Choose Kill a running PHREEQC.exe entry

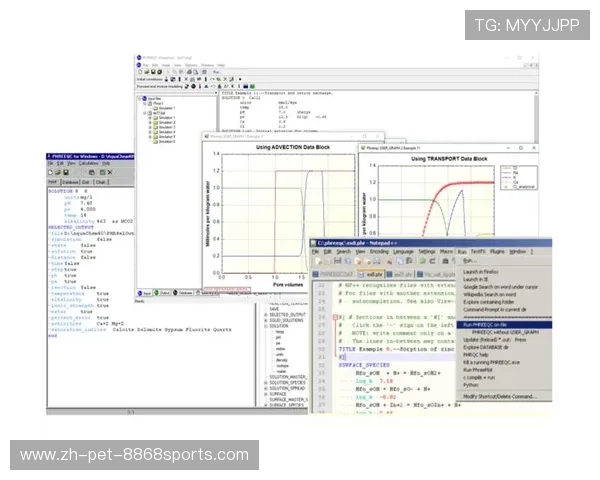(x=491, y=362)
